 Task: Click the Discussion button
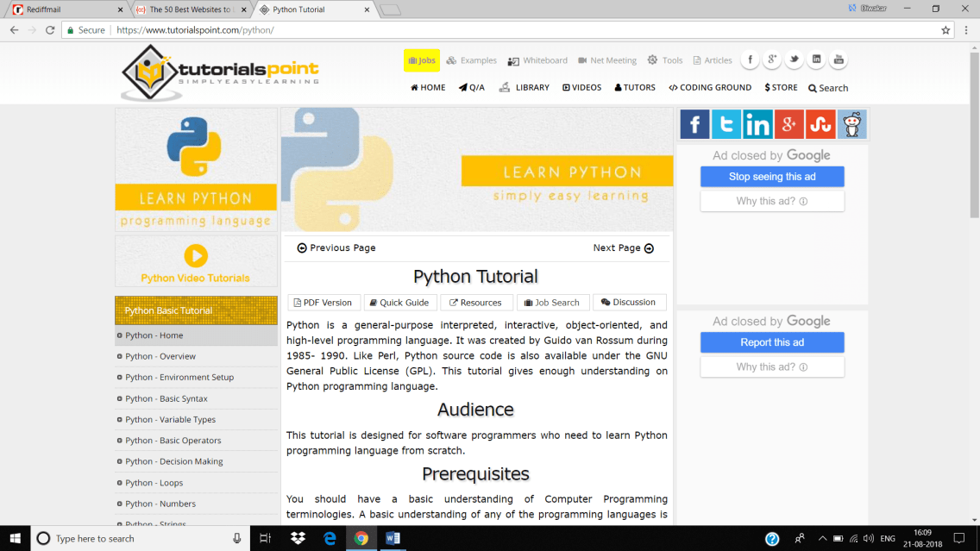point(630,303)
